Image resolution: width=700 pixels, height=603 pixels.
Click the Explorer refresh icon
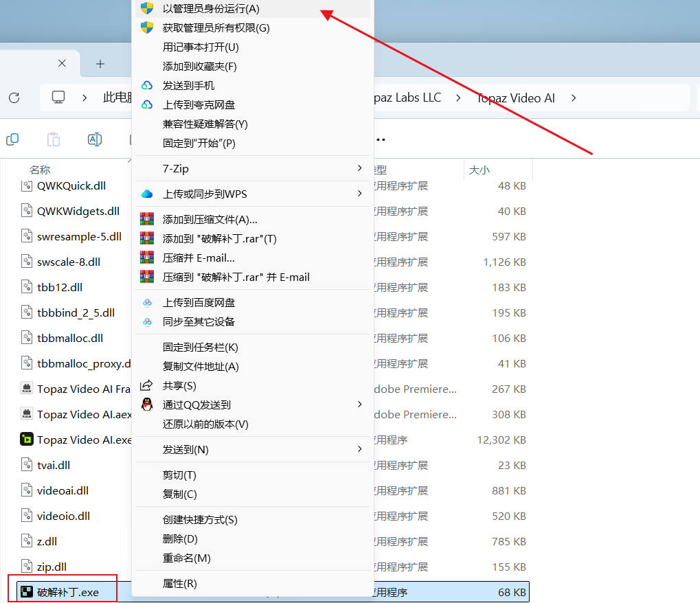click(x=14, y=98)
